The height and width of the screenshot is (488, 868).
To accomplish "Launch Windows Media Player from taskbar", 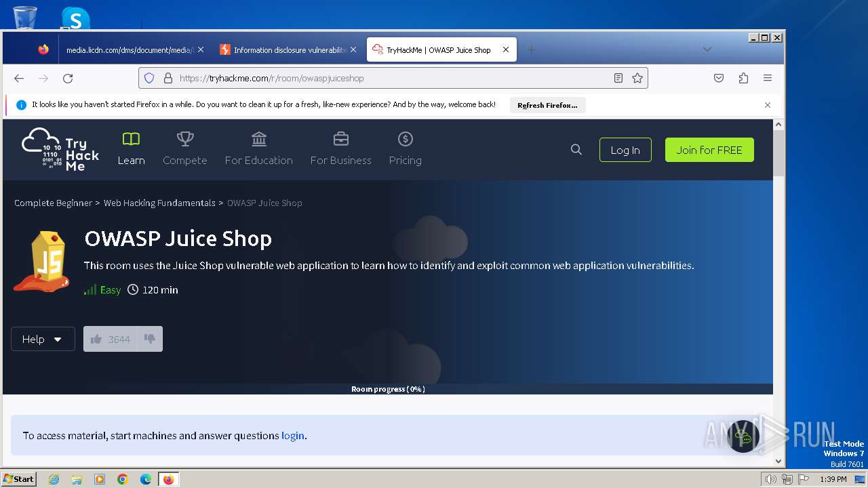I will point(100,479).
